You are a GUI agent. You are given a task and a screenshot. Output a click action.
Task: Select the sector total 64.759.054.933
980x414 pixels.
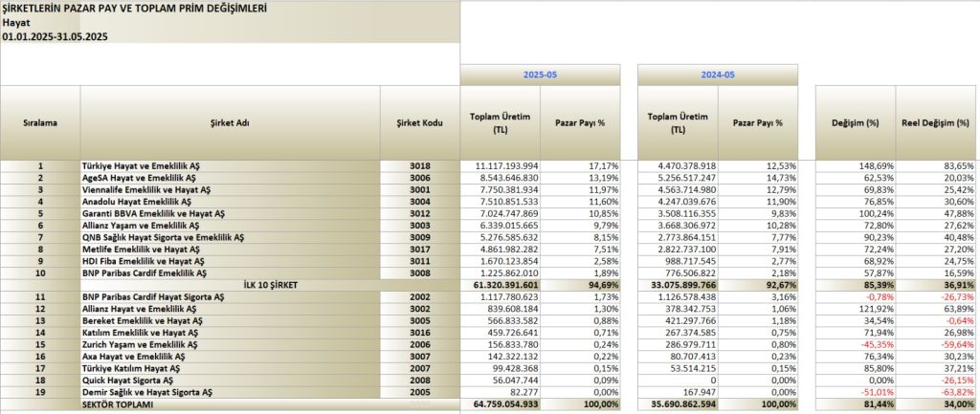point(500,404)
